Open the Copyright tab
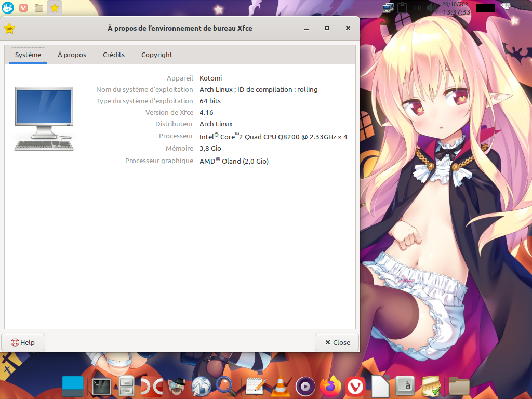 157,55
